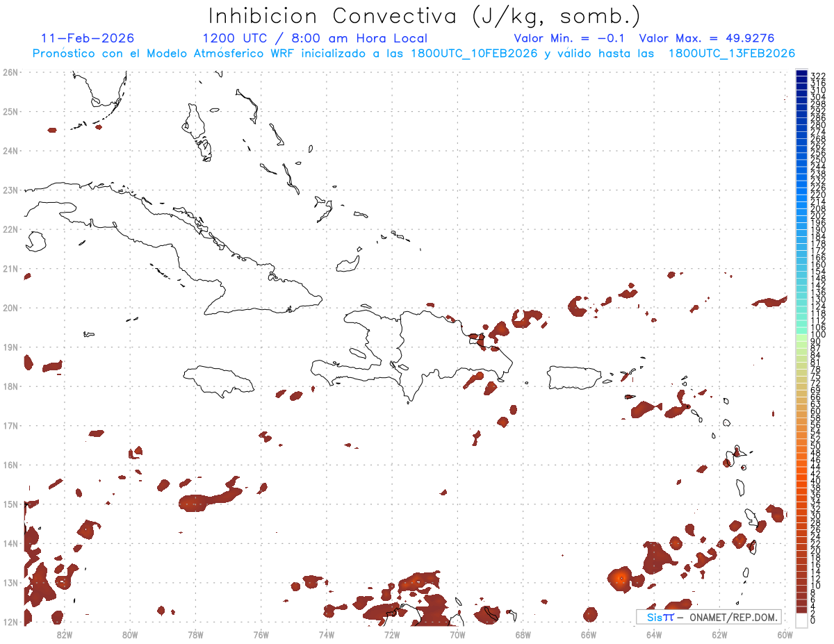Click the '100' label on the color scale
The width and height of the screenshot is (834, 644).
point(818,334)
